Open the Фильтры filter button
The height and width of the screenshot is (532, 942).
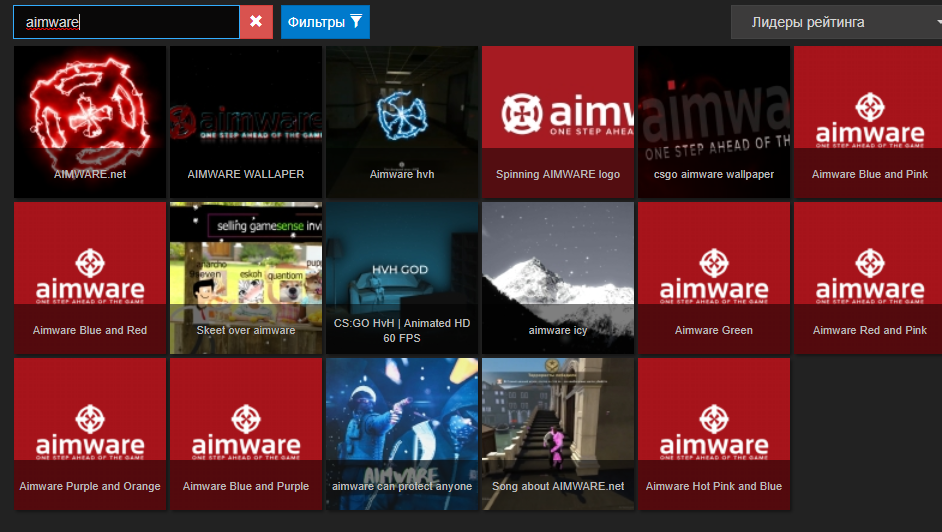click(x=325, y=22)
